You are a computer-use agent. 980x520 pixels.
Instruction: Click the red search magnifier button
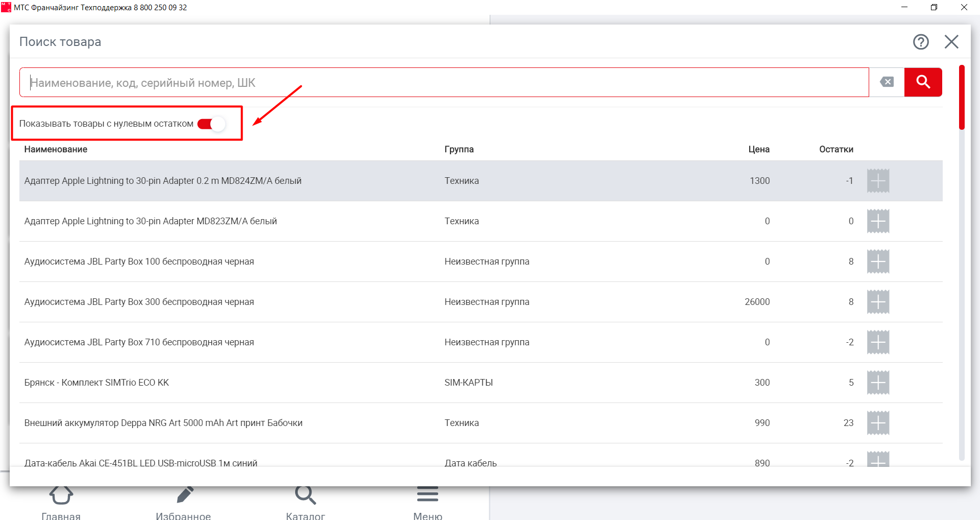(923, 82)
